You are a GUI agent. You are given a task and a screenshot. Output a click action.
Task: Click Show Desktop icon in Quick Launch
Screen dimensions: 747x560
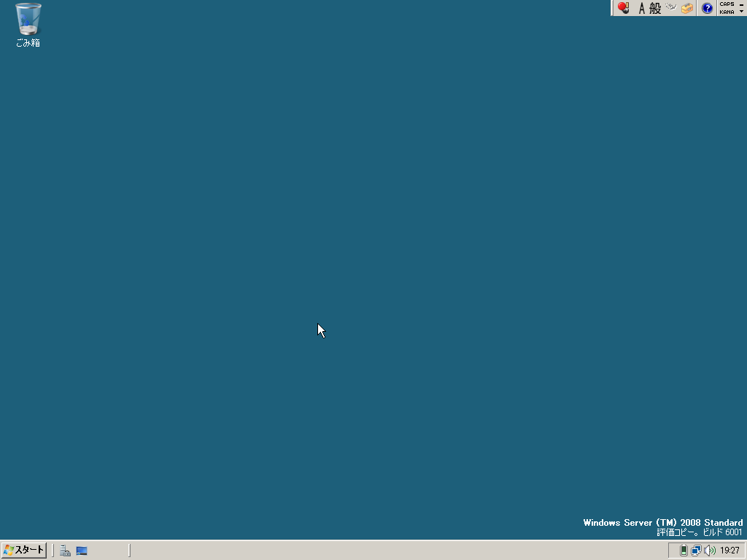(82, 551)
